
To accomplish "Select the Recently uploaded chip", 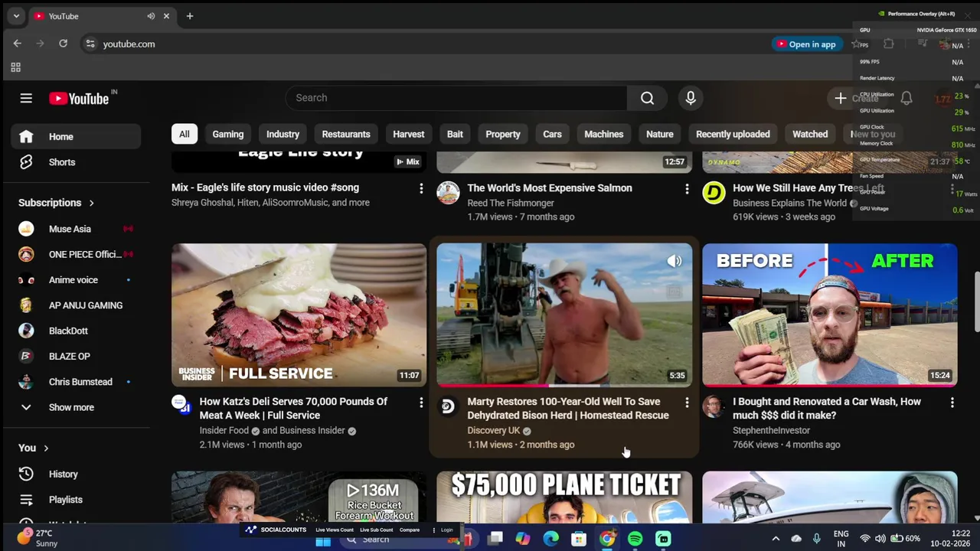I will [733, 134].
